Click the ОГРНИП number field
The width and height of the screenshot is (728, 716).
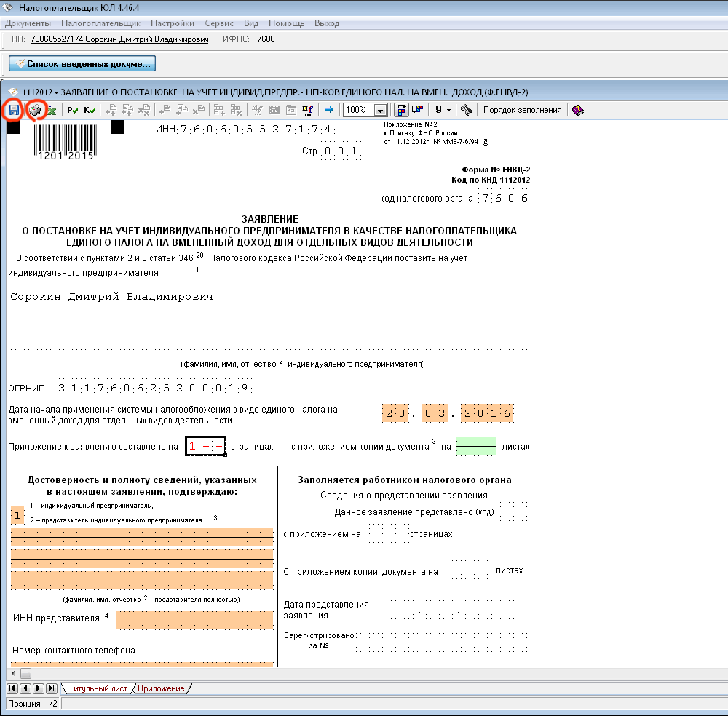[154, 388]
